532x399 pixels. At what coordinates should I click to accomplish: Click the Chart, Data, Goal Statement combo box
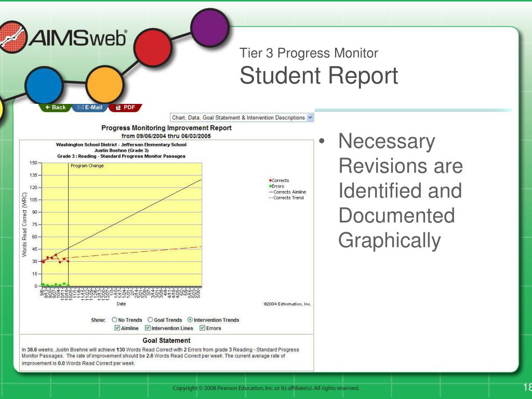point(242,117)
